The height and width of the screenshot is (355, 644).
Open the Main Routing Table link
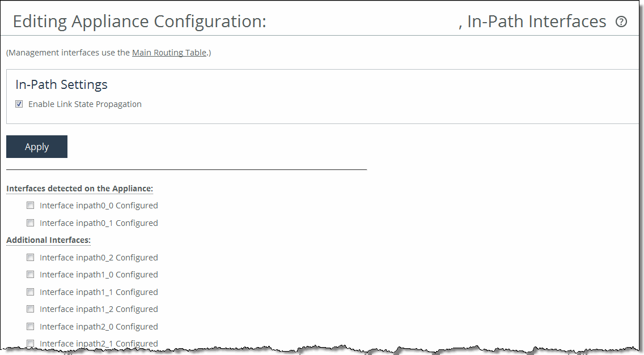[x=169, y=53]
